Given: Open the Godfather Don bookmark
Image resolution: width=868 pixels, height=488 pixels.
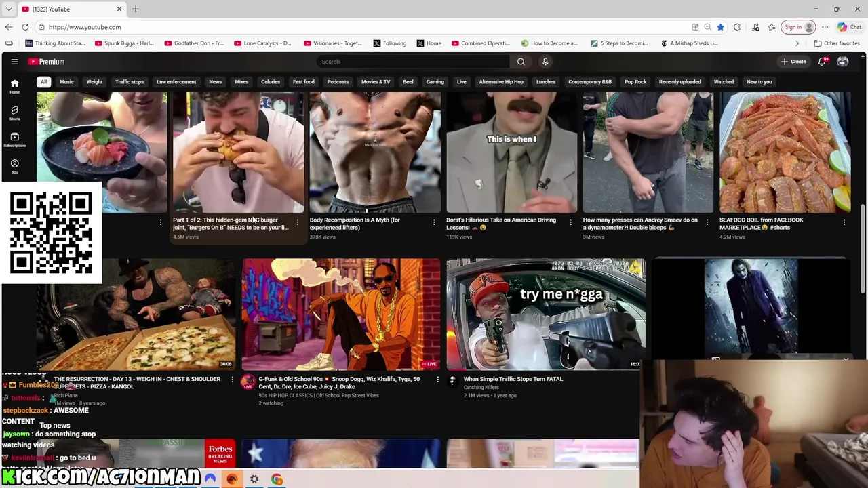Looking at the screenshot, I should [x=193, y=43].
